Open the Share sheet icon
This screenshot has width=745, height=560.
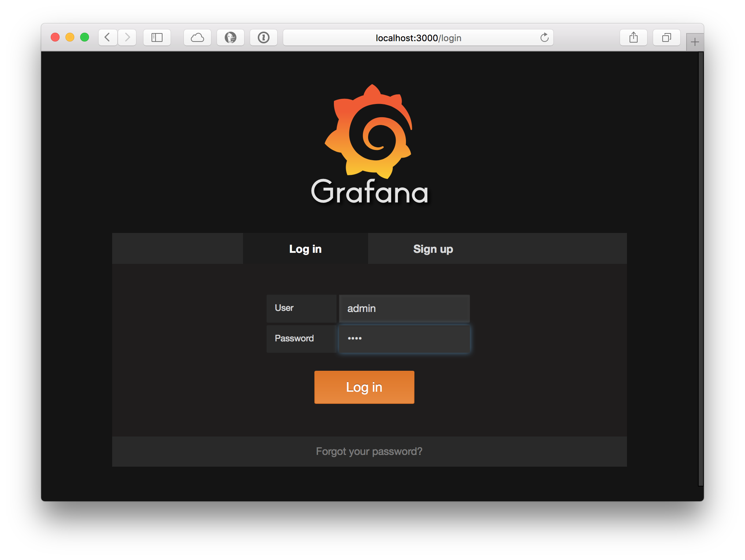click(x=633, y=37)
